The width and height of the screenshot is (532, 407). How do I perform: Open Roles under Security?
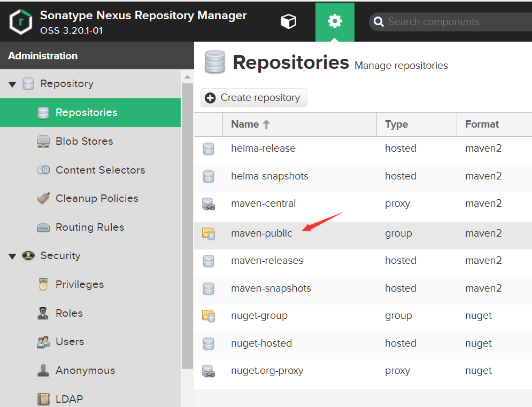click(69, 313)
